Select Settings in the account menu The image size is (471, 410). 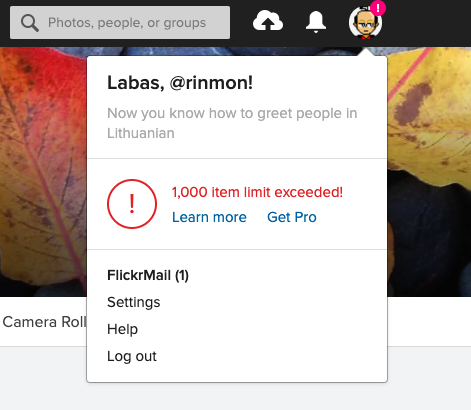tap(133, 302)
